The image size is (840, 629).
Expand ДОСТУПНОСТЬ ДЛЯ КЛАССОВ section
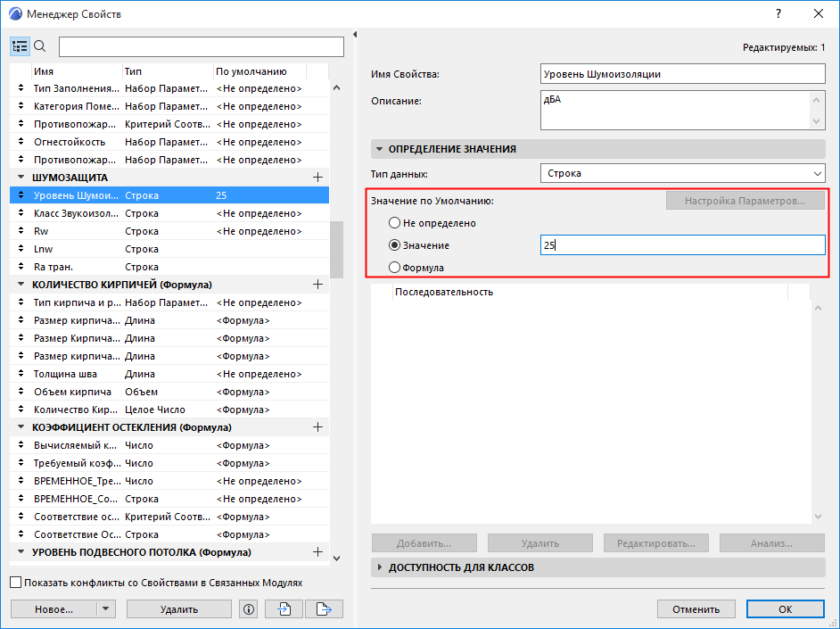point(379,567)
